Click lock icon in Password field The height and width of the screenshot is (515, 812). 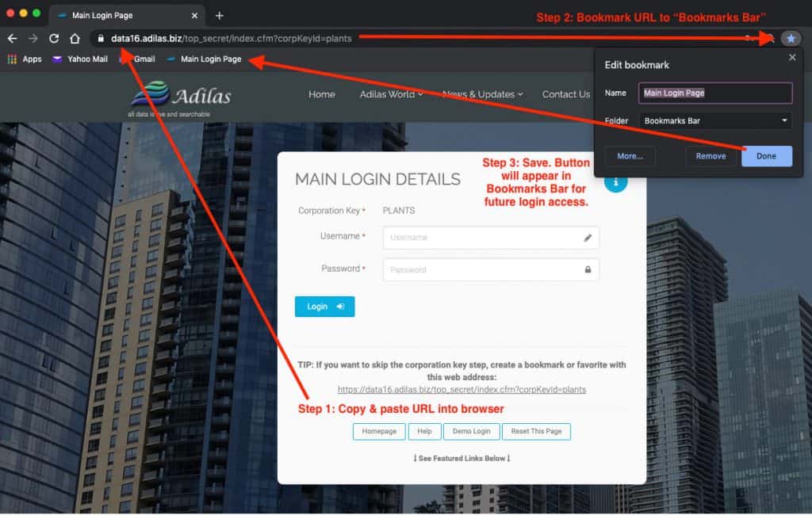click(588, 269)
